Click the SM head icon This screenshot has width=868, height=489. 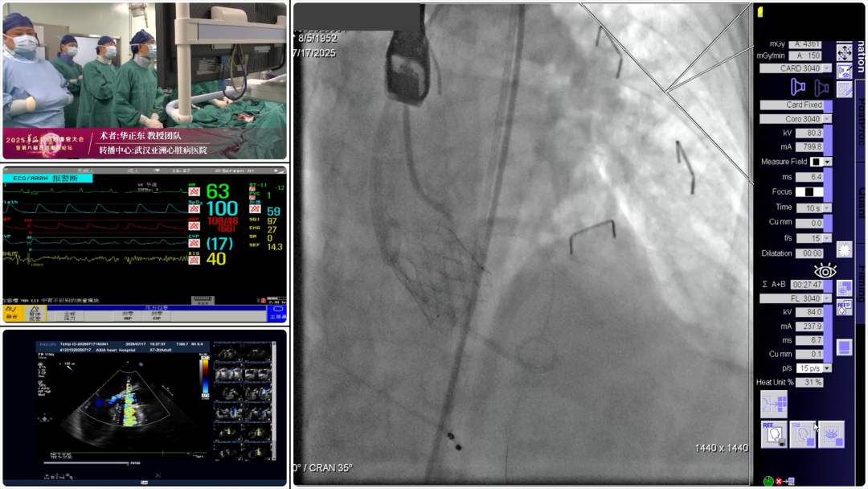(x=803, y=434)
